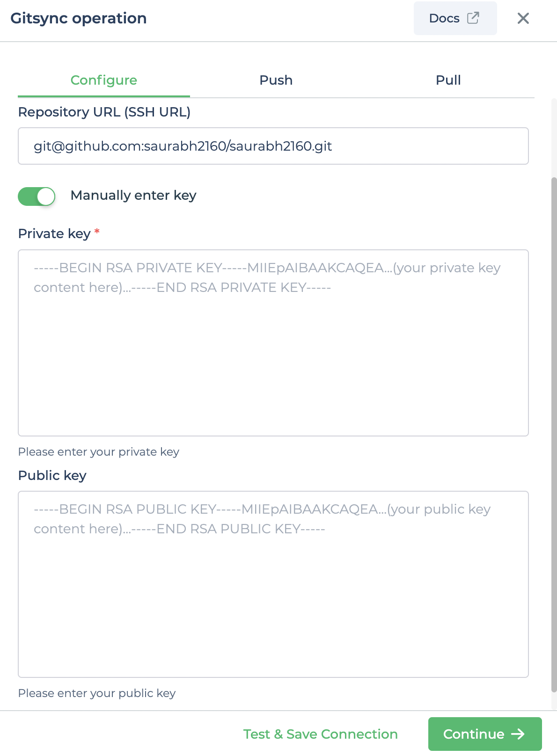Image resolution: width=557 pixels, height=756 pixels.
Task: Click the external link icon beside Docs
Action: click(x=474, y=18)
